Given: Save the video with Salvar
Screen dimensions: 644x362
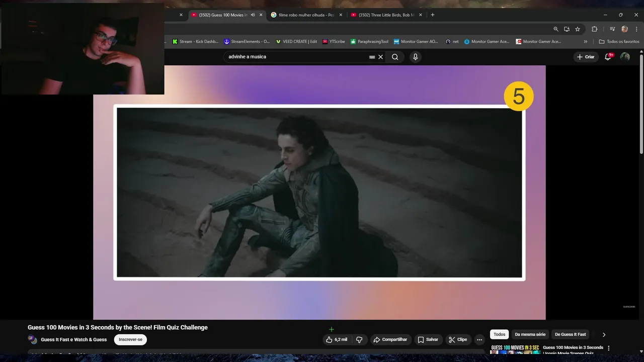Looking at the screenshot, I should tap(428, 339).
